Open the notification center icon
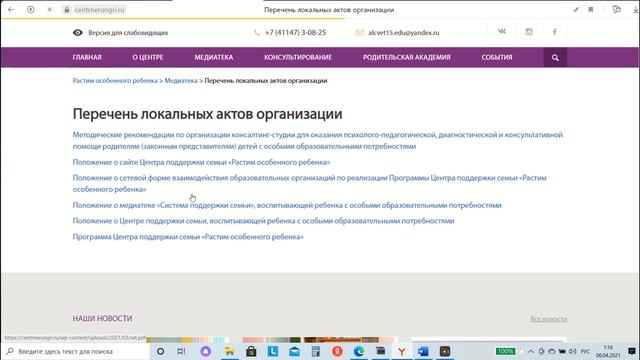The image size is (640, 360). tap(632, 351)
